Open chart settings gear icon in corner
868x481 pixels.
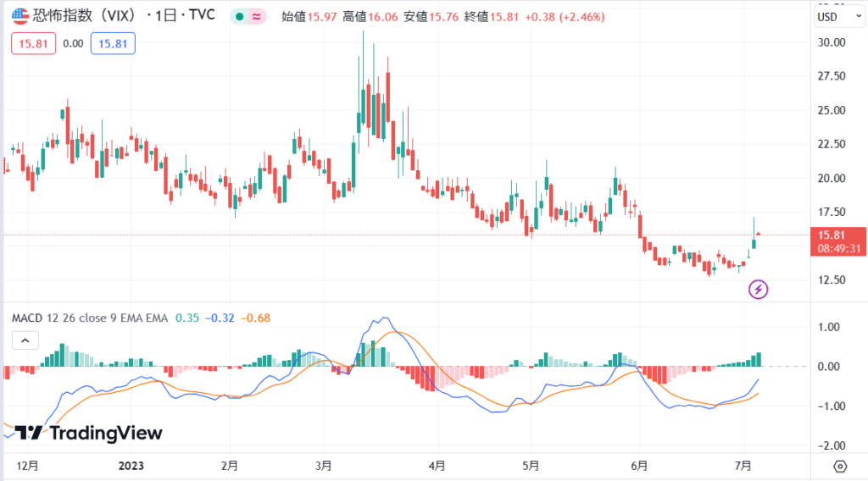pyautogui.click(x=840, y=466)
